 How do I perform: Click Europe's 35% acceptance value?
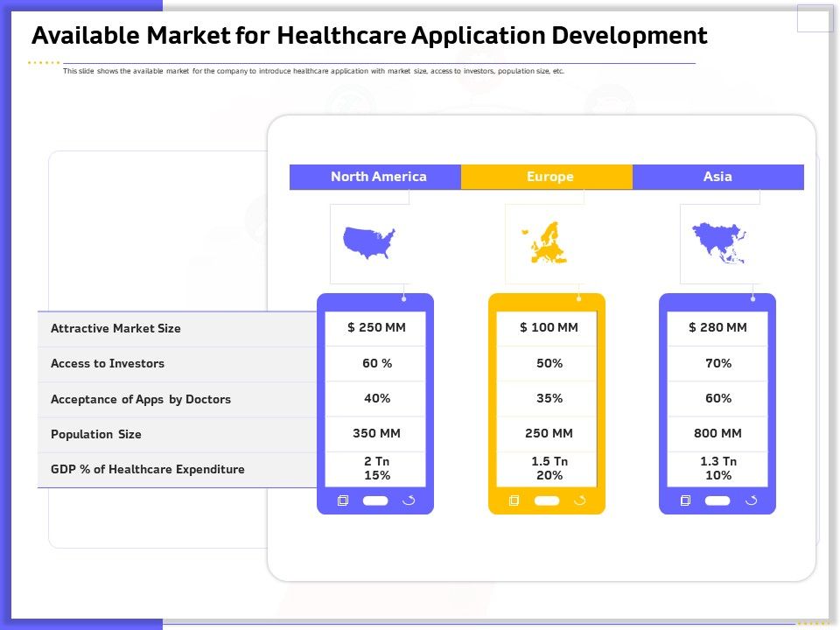549,399
